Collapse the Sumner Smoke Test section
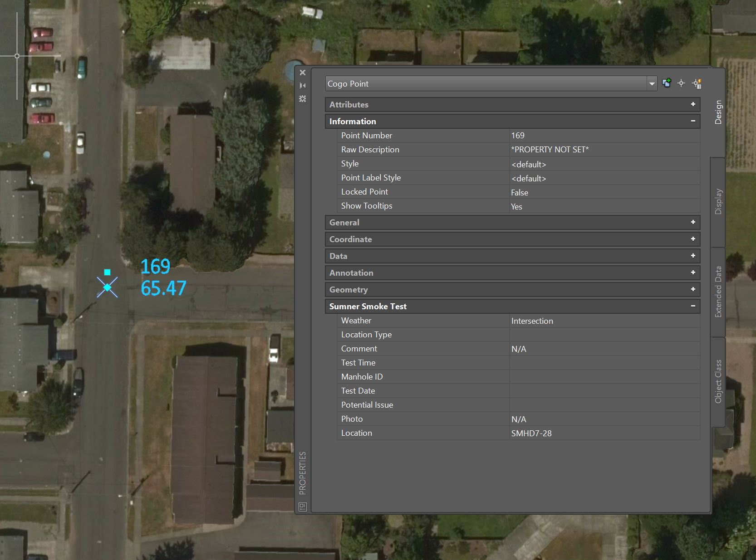 [693, 306]
